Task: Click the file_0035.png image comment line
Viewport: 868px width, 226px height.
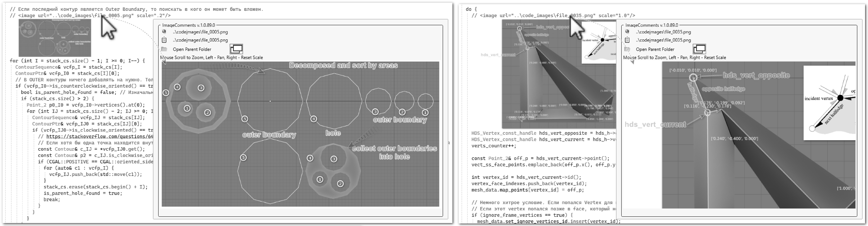Action: pos(526,15)
